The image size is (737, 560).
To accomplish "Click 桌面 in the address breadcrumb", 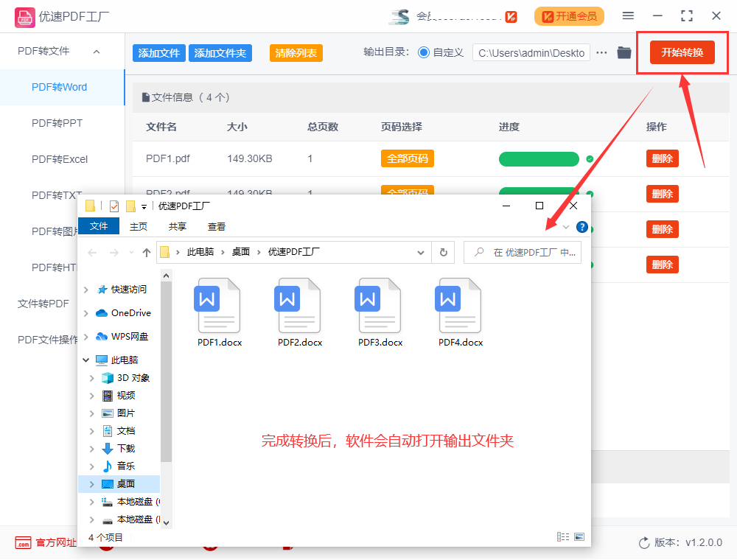I will tap(241, 252).
